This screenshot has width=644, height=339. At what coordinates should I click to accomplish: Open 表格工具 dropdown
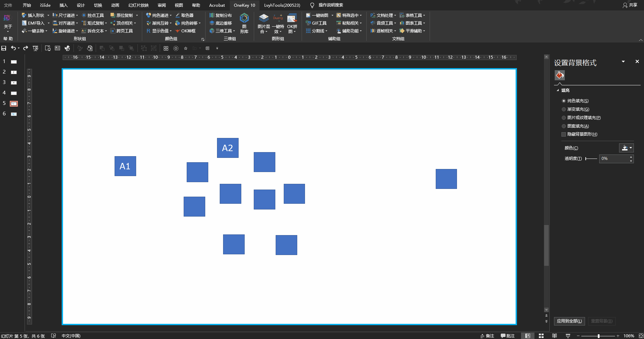tap(412, 16)
